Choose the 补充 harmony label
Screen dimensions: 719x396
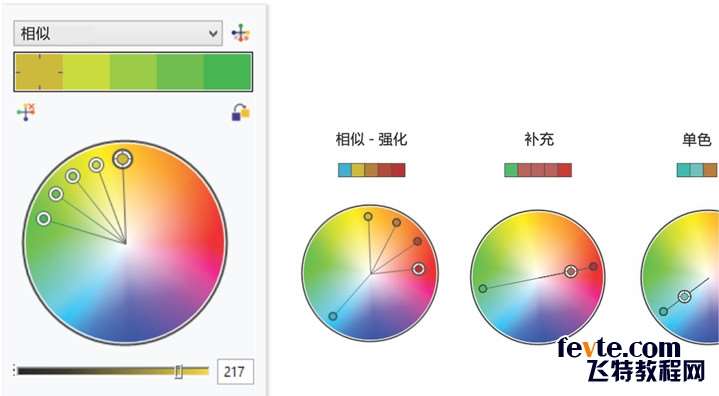pos(539,139)
